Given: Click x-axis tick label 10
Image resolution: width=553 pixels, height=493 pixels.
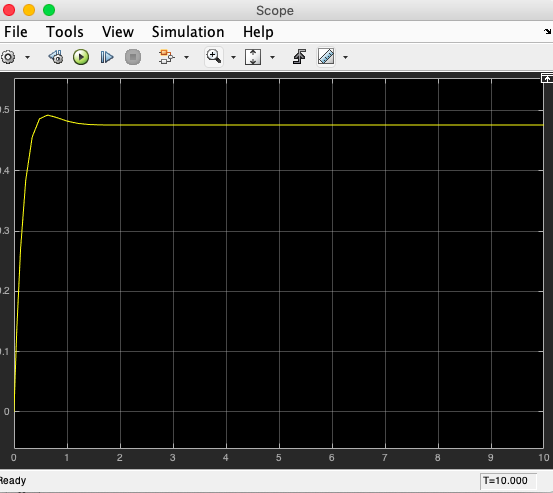Looking at the screenshot, I should [x=544, y=458].
